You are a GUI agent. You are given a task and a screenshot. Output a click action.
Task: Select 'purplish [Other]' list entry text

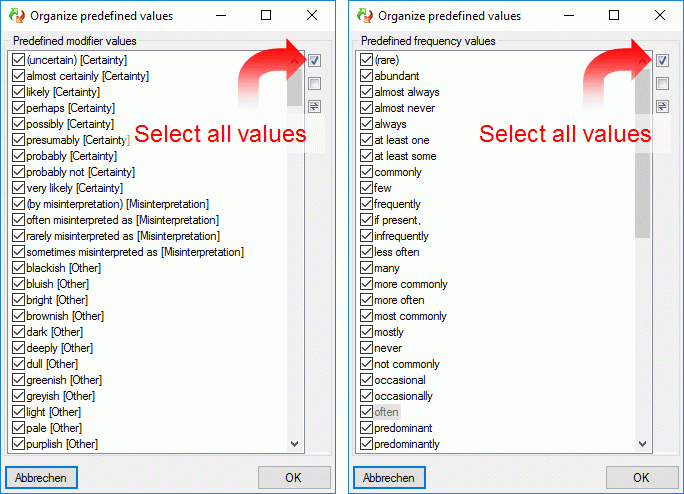pos(62,444)
